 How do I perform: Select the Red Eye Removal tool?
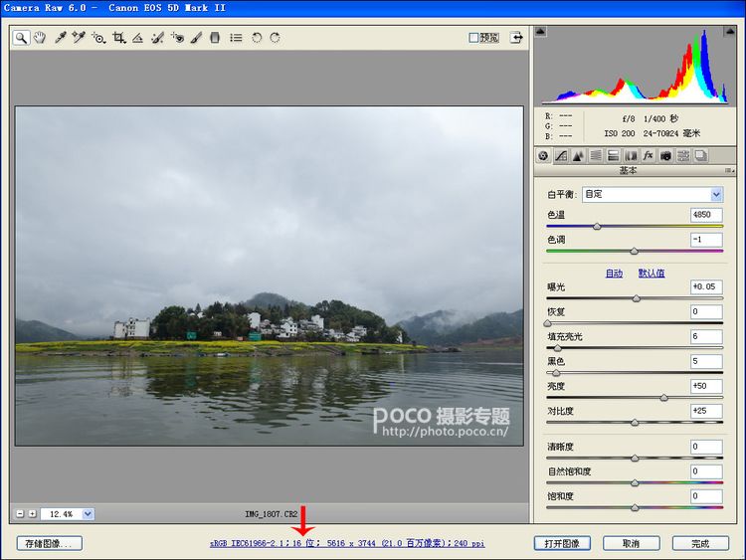point(177,38)
